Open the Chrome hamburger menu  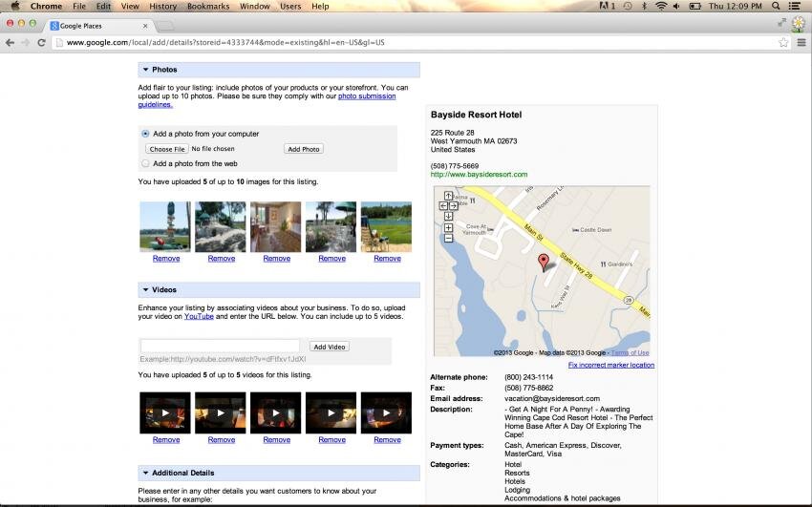(801, 42)
